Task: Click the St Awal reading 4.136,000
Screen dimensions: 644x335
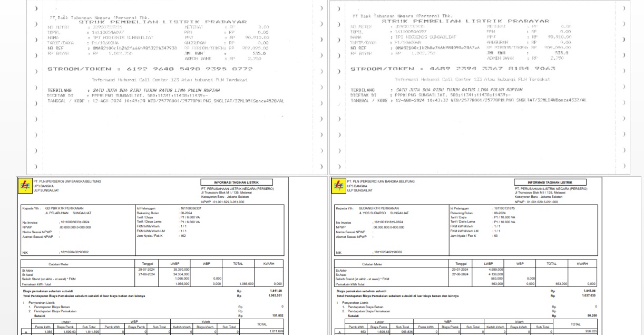Action: (496, 274)
